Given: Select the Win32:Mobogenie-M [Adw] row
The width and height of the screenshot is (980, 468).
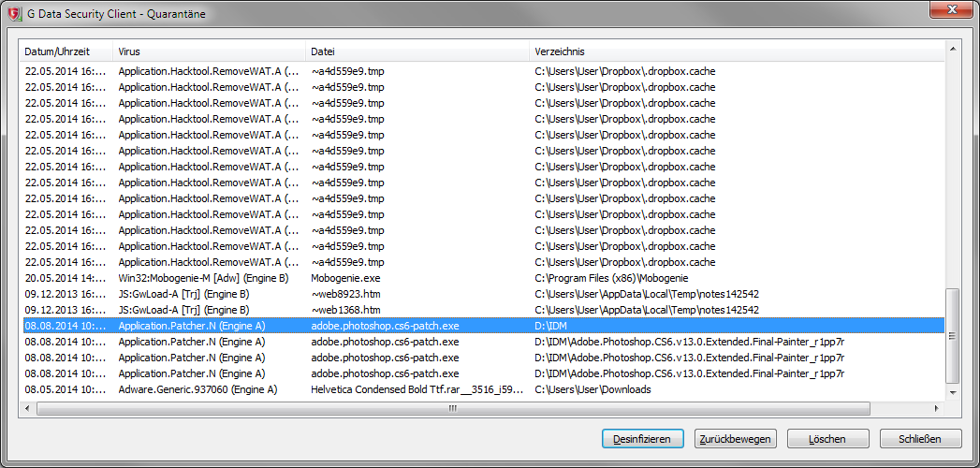Looking at the screenshot, I should click(x=482, y=277).
